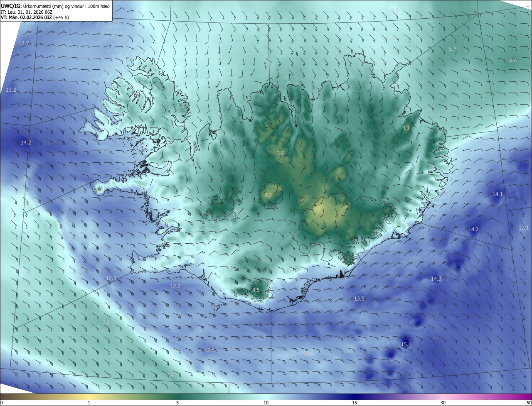Click the 6.9 value in the northeast ocean
The height and width of the screenshot is (406, 532).
pos(452,49)
